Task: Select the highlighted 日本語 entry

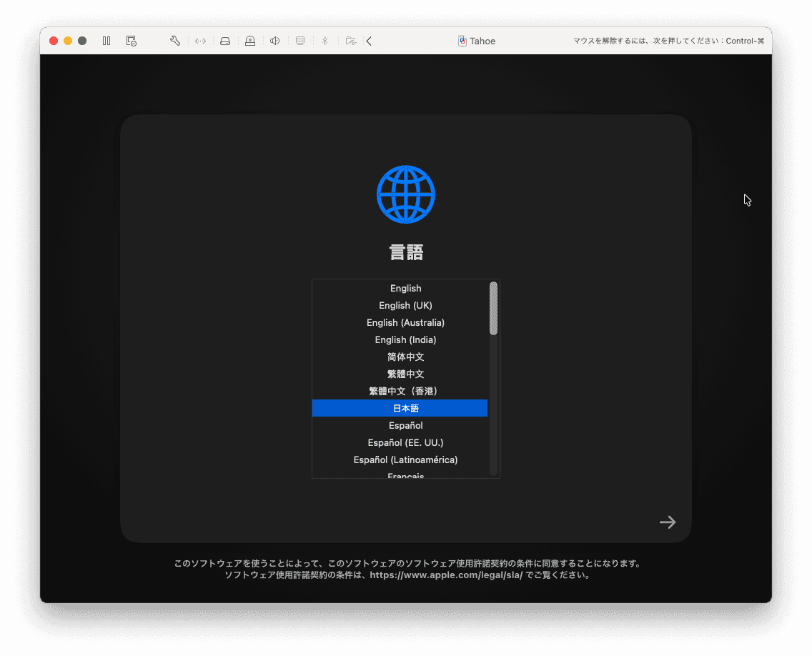Action: [x=405, y=408]
